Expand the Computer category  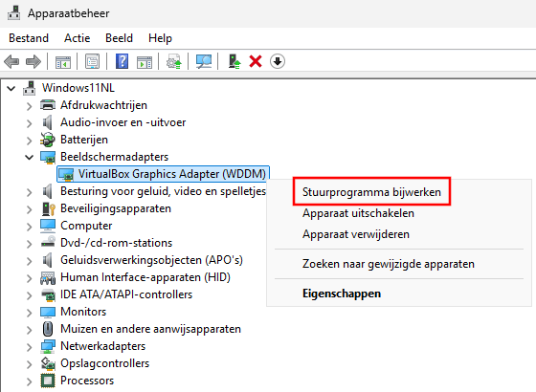coord(29,227)
